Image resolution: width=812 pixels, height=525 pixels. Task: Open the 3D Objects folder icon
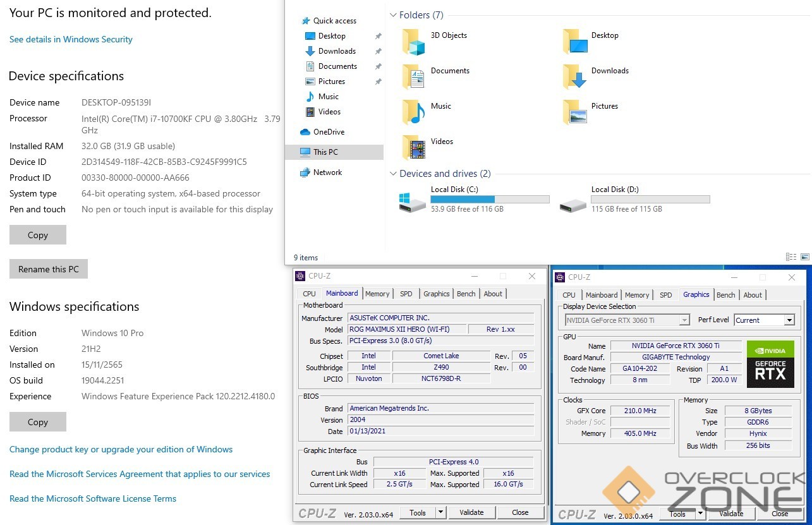(414, 42)
